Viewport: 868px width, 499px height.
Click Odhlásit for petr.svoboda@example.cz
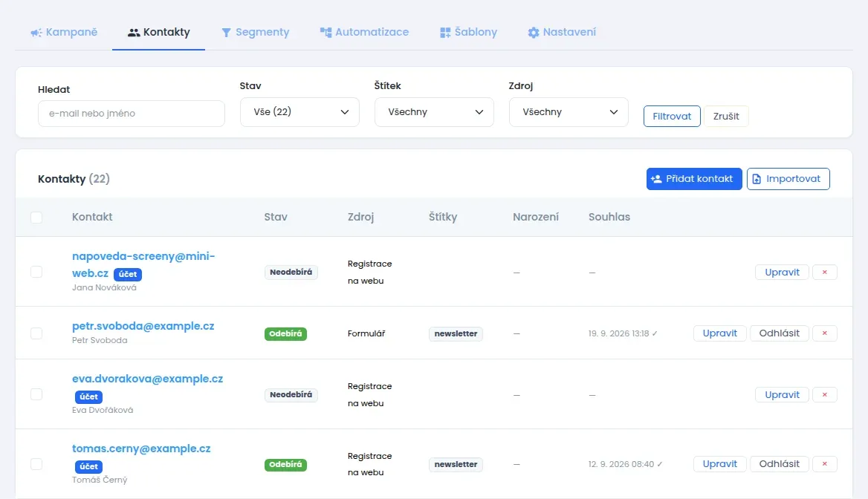[x=779, y=333]
